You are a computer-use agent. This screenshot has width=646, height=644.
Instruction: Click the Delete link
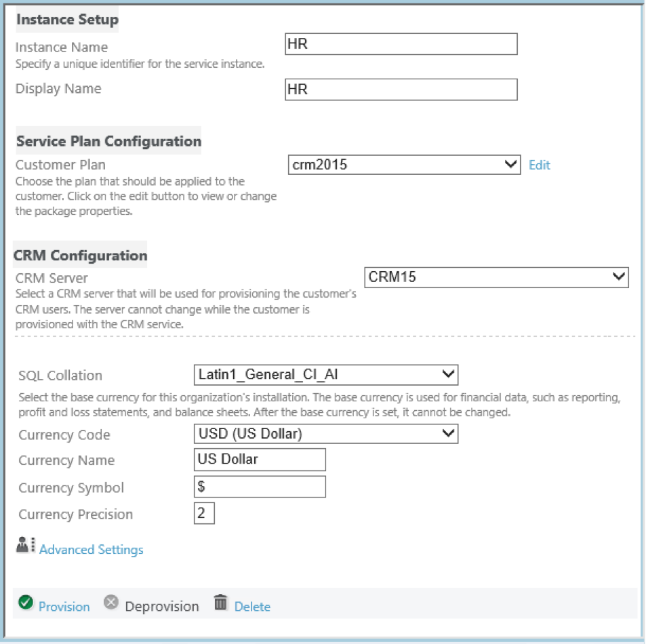point(252,607)
